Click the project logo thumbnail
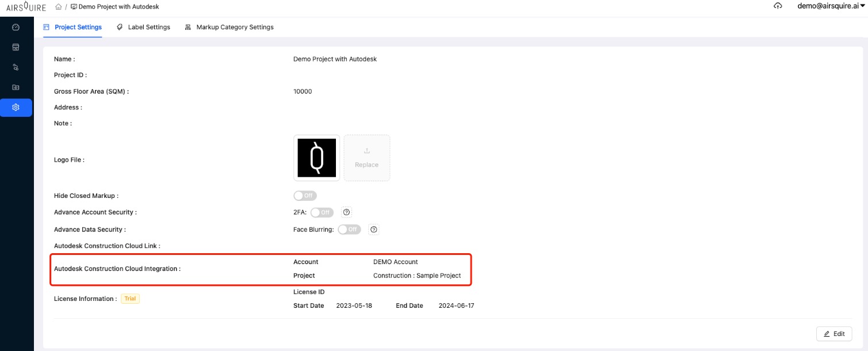Viewport: 868px width, 351px height. 316,158
